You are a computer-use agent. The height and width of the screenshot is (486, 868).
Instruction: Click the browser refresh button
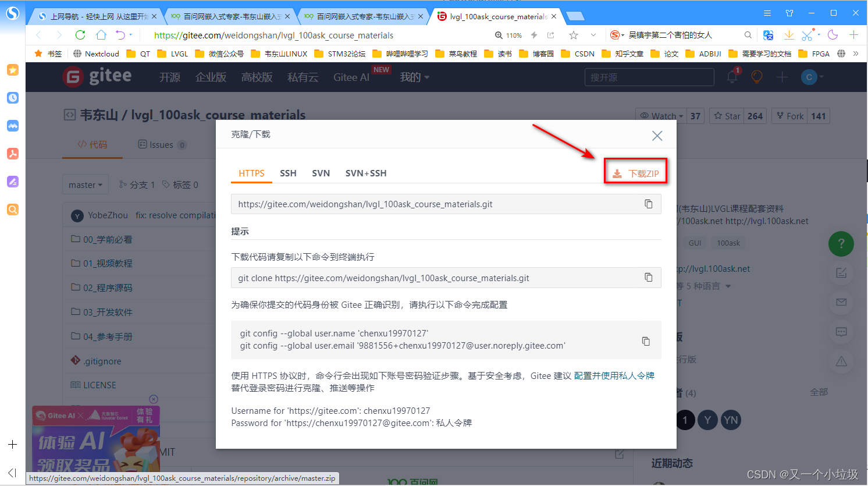80,35
